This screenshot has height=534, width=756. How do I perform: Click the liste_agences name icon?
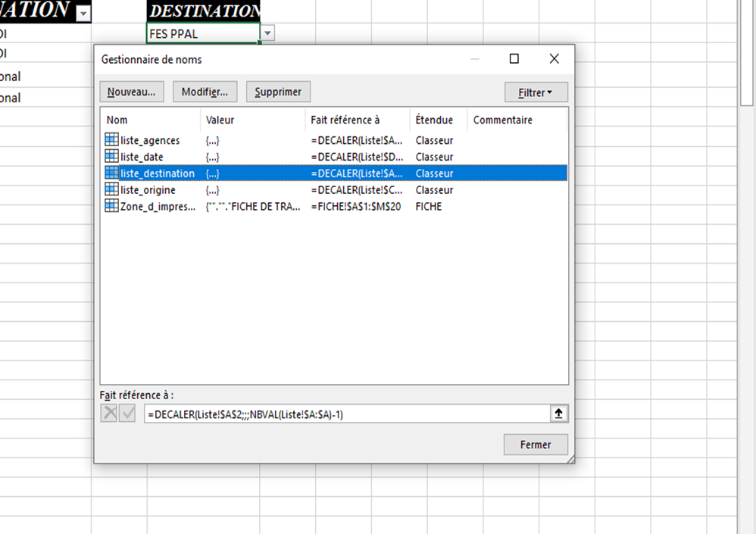point(111,140)
